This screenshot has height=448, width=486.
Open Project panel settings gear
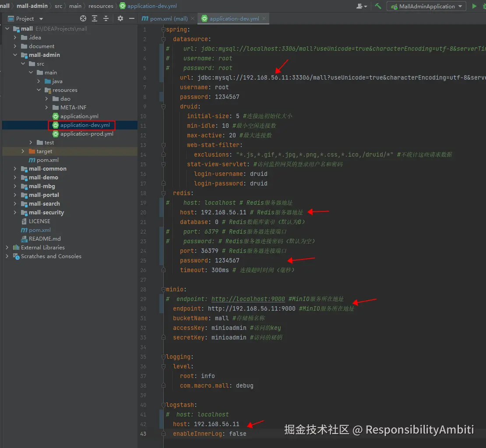click(120, 18)
